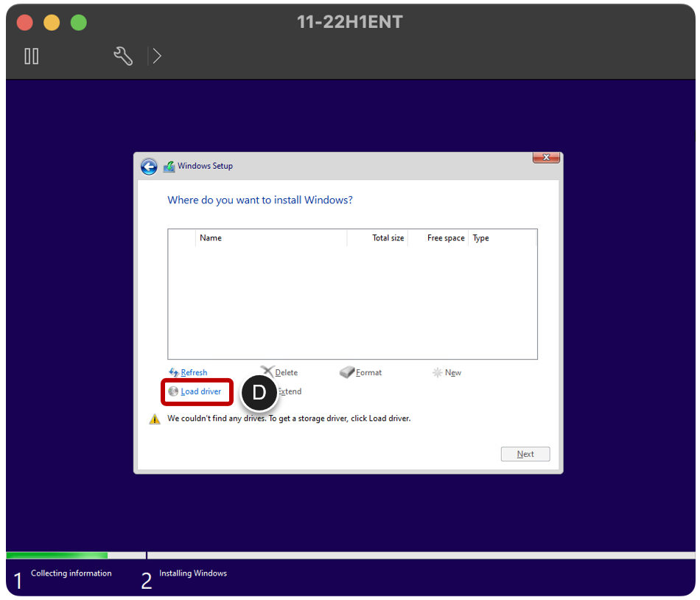Click the blue back arrow in Windows Setup
This screenshot has width=700, height=600.
[149, 167]
